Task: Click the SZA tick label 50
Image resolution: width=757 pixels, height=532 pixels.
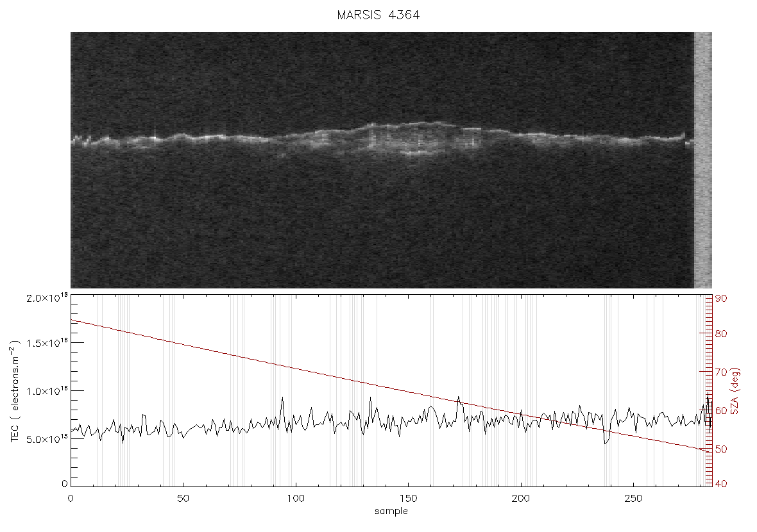Action: click(x=721, y=449)
